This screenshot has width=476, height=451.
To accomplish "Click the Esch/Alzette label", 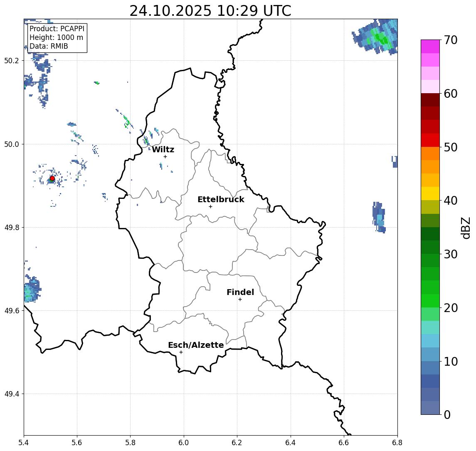I will (196, 345).
